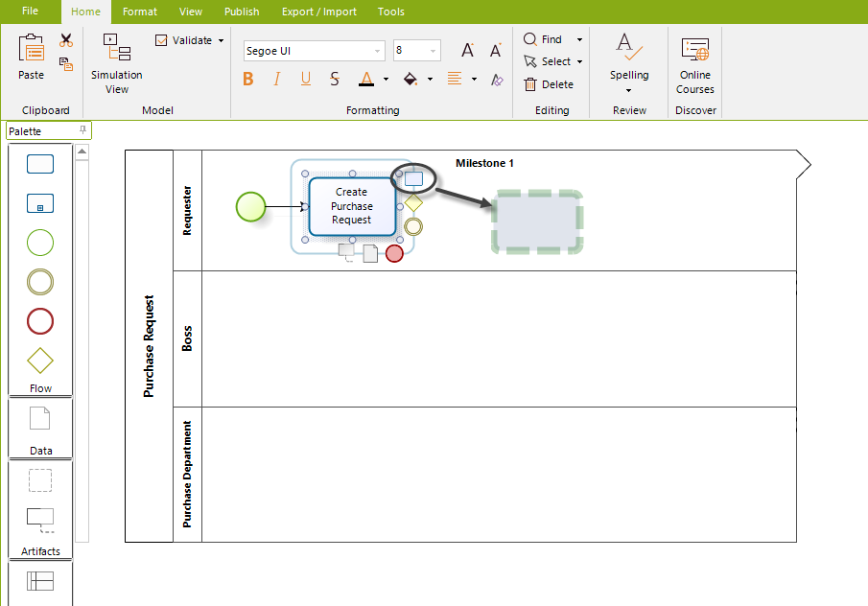868x606 pixels.
Task: Switch to the Export / Import tab
Action: pos(319,12)
